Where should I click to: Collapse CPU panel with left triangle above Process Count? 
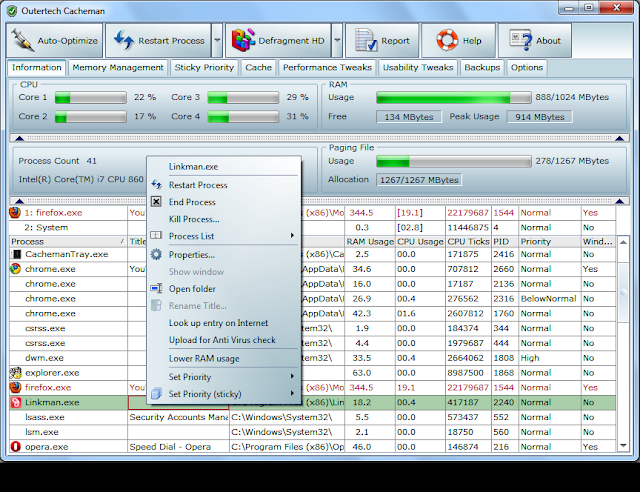pyautogui.click(x=19, y=138)
